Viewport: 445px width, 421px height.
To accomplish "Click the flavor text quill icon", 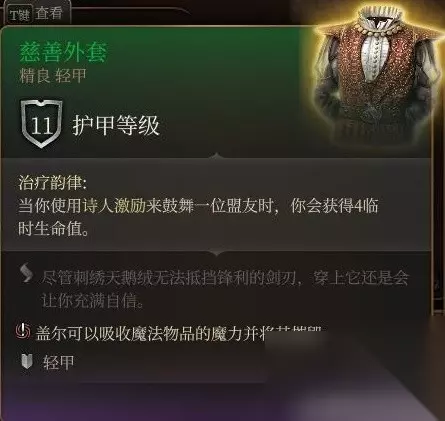I will point(27,273).
